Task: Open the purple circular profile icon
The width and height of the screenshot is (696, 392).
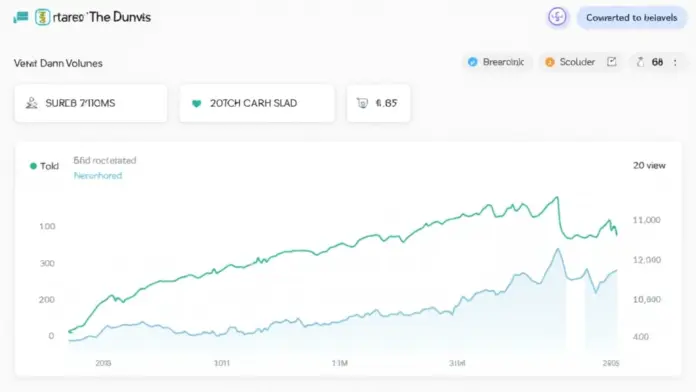Action: [x=557, y=17]
